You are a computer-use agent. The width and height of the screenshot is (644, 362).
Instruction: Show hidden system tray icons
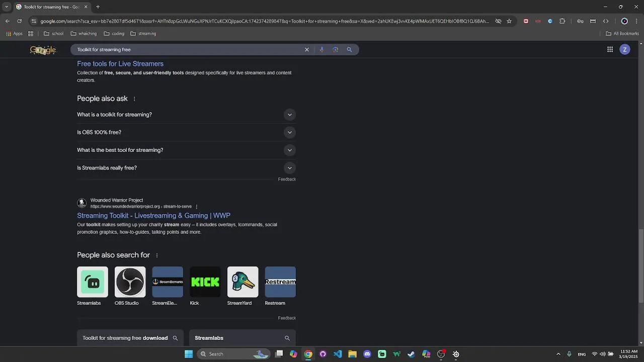click(x=558, y=354)
